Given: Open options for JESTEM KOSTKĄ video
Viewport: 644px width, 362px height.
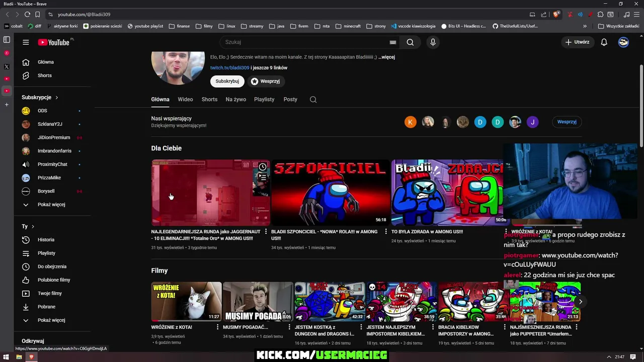Looking at the screenshot, I should tap(360, 327).
